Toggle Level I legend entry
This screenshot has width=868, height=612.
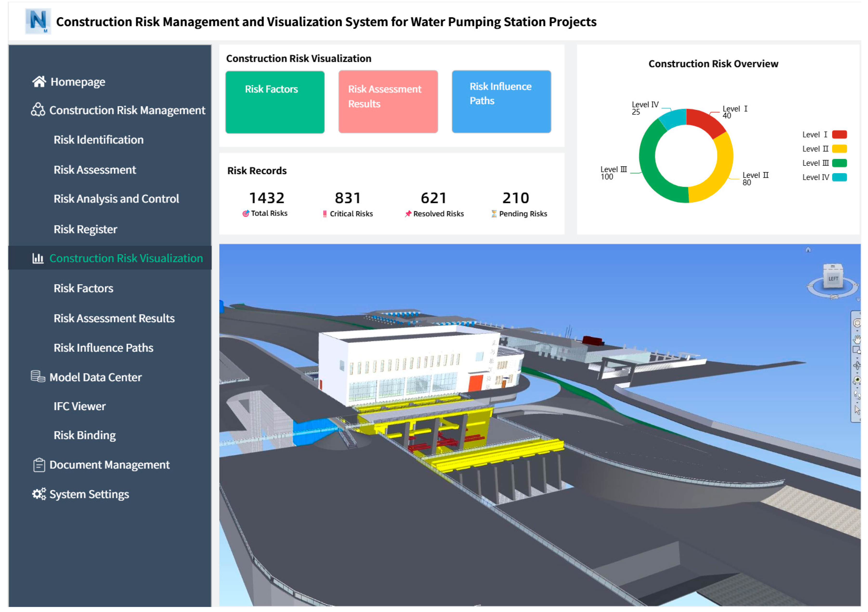(x=824, y=134)
